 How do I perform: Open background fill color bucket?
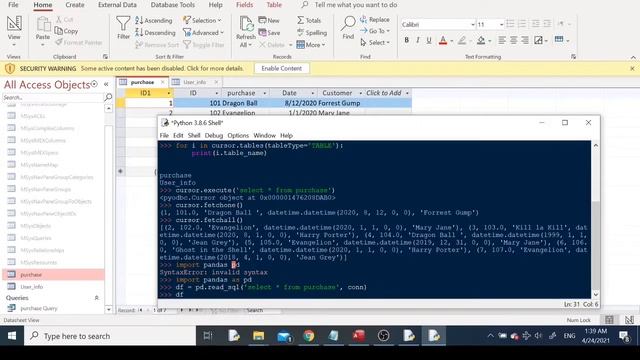(481, 40)
